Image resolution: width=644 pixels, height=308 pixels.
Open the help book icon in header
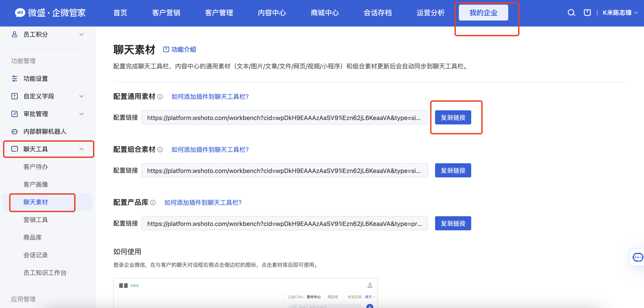(587, 13)
